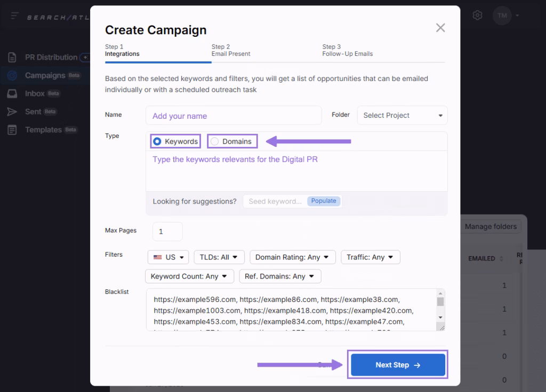The width and height of the screenshot is (546, 392).
Task: Click the Add your name input field
Action: pyautogui.click(x=233, y=115)
